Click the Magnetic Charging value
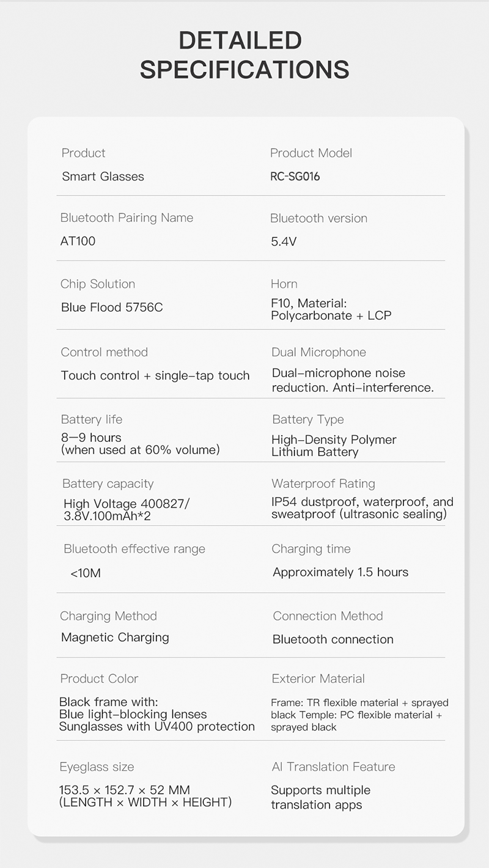The height and width of the screenshot is (868, 489). point(115,638)
